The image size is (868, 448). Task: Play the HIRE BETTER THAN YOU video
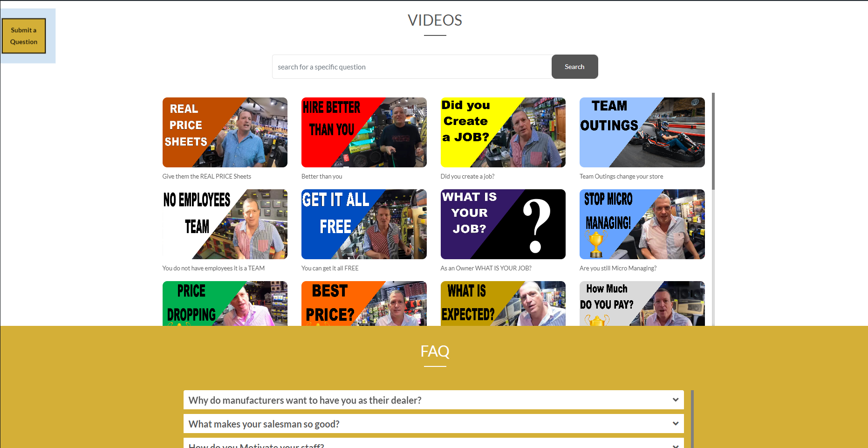point(363,132)
